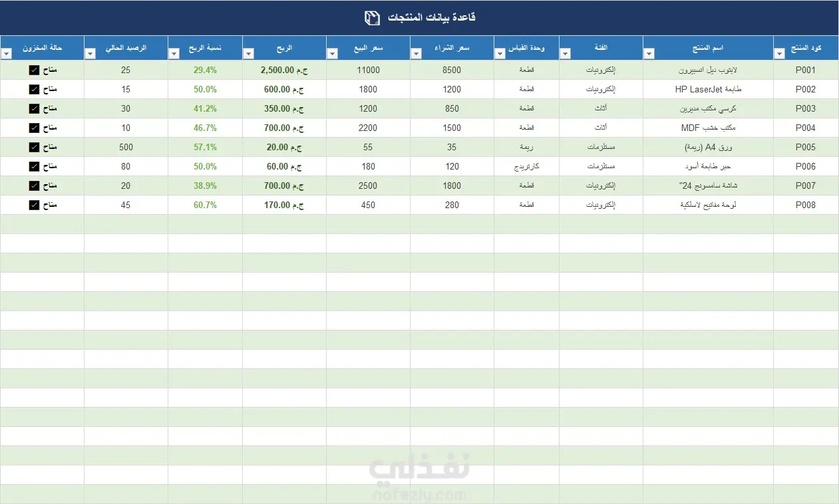
Task: Select profit percentage cell 29.4%
Action: click(x=205, y=70)
